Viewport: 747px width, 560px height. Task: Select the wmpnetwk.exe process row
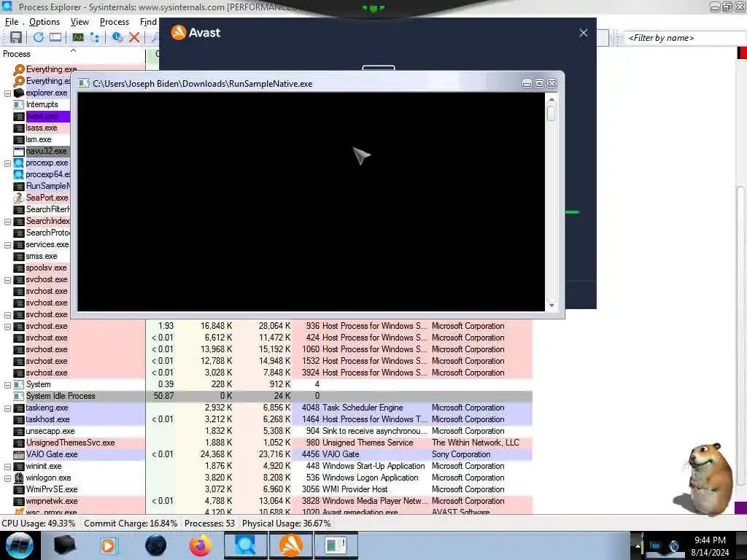pos(266,502)
